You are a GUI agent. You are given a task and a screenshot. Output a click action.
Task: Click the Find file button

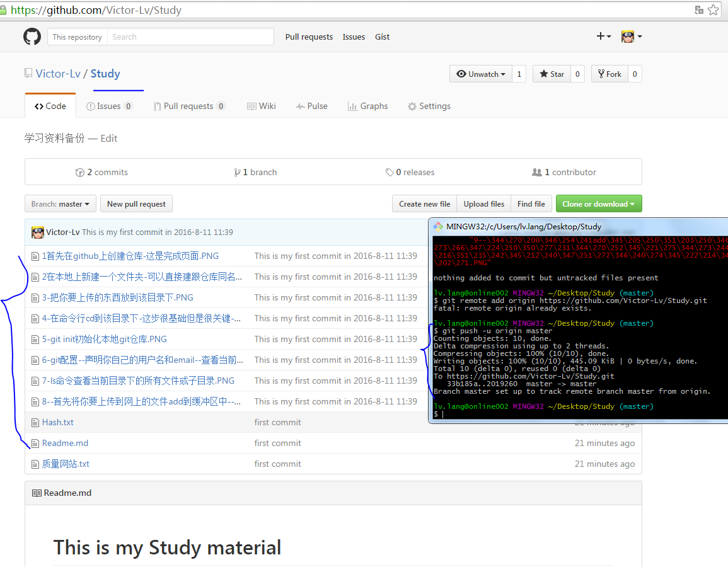[531, 203]
